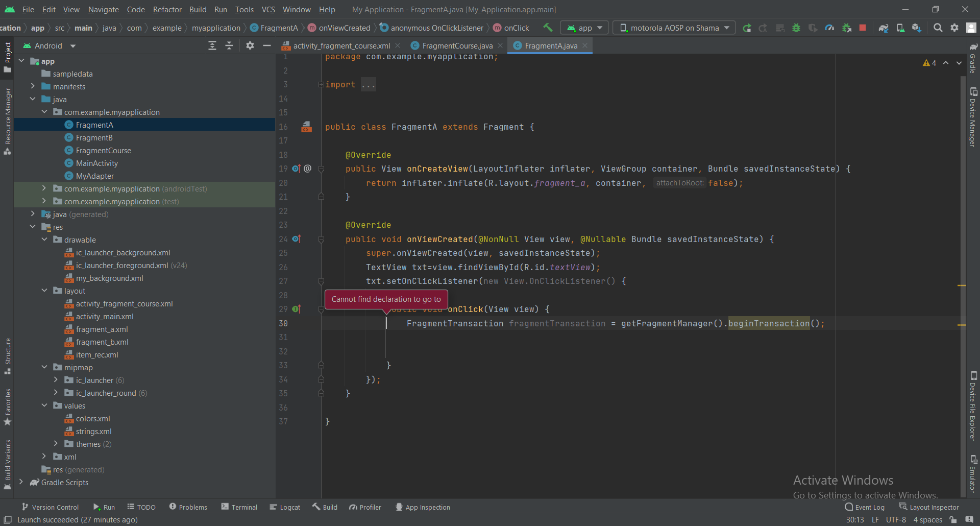Click the Make Project hammer icon

click(x=548, y=28)
